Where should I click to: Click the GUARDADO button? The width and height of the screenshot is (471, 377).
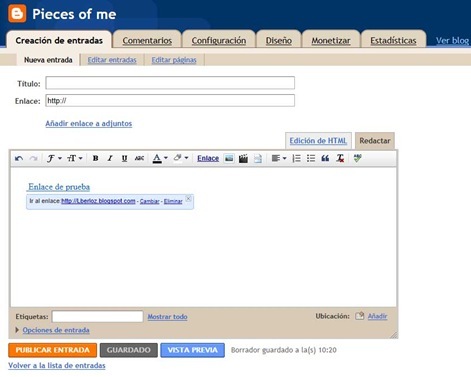(129, 350)
